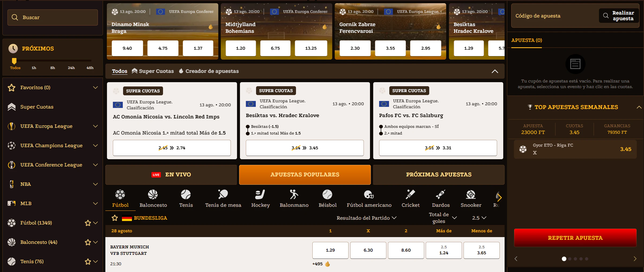Select boosted odds 3.45 for Besiktas vs. Hradec Kralove

[305, 148]
